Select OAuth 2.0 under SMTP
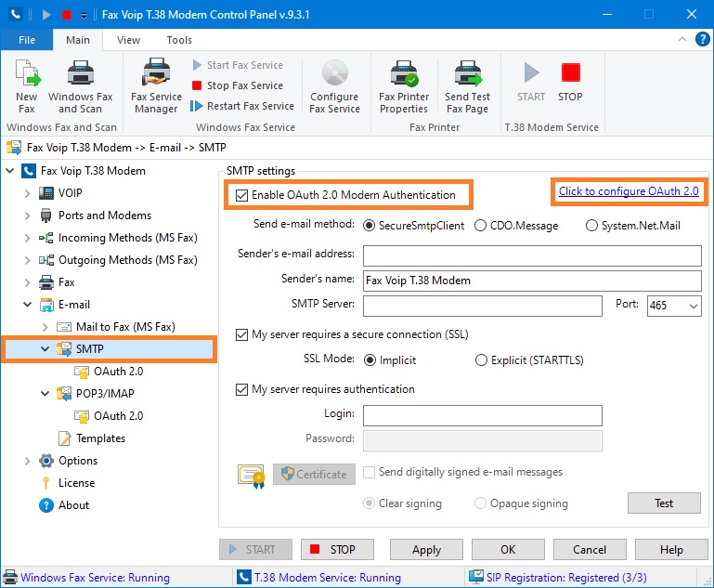The width and height of the screenshot is (714, 588). tap(119, 372)
